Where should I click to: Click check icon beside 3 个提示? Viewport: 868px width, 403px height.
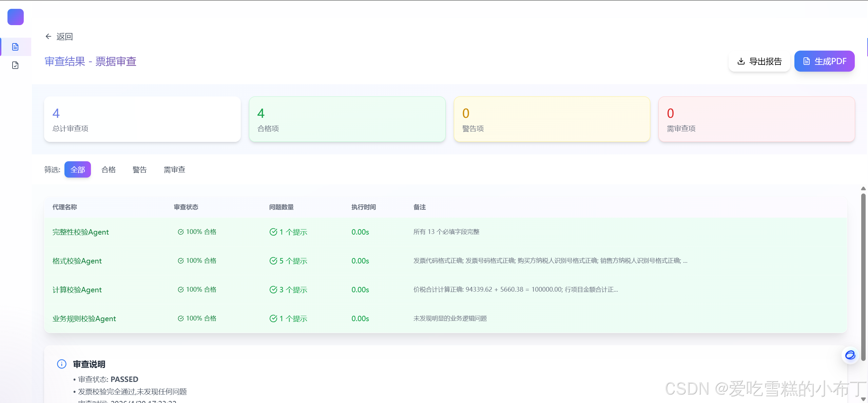[x=273, y=290]
